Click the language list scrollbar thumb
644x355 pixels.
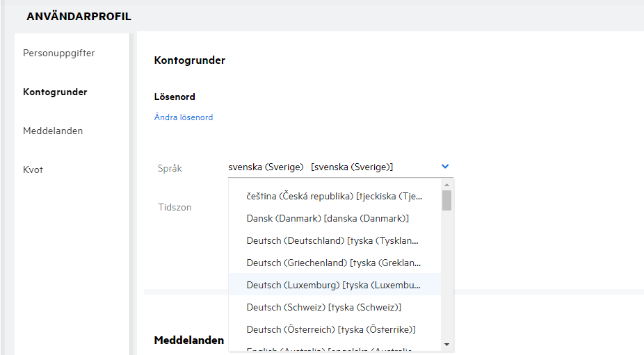446,200
